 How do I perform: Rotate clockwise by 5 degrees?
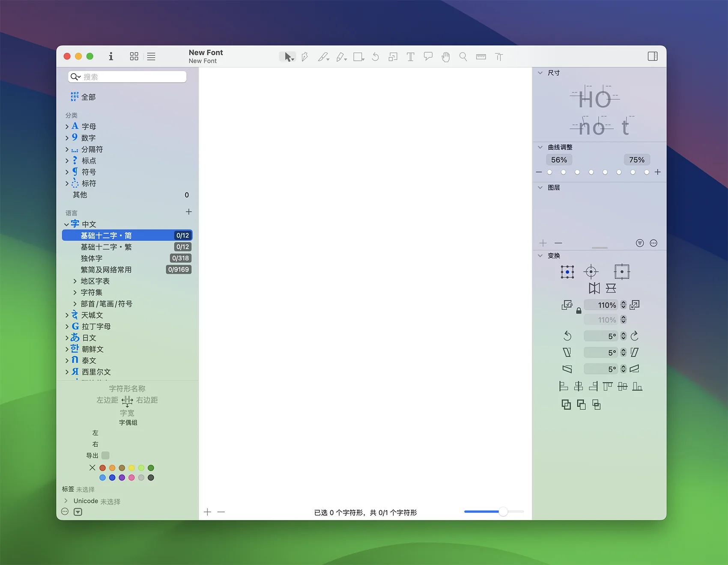pos(635,336)
